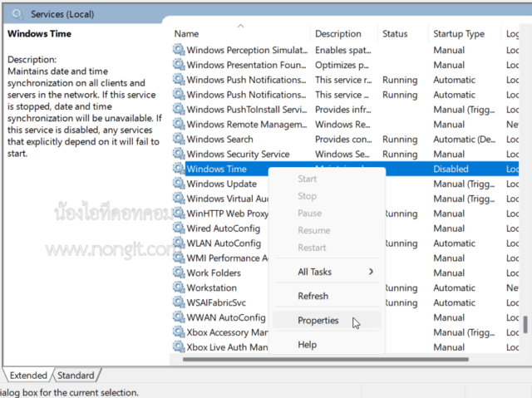Switch to the Standard tab
This screenshot has height=398, width=532.
76,376
